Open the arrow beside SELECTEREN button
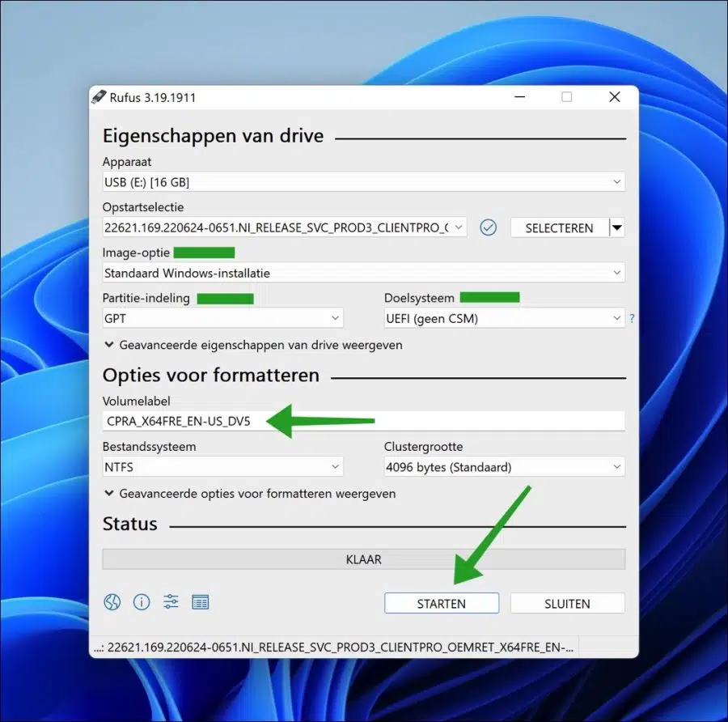The height and width of the screenshot is (722, 728). (x=617, y=227)
